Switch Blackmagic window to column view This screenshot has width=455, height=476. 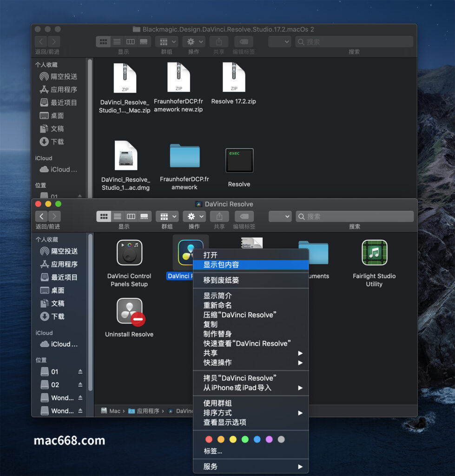pyautogui.click(x=131, y=41)
